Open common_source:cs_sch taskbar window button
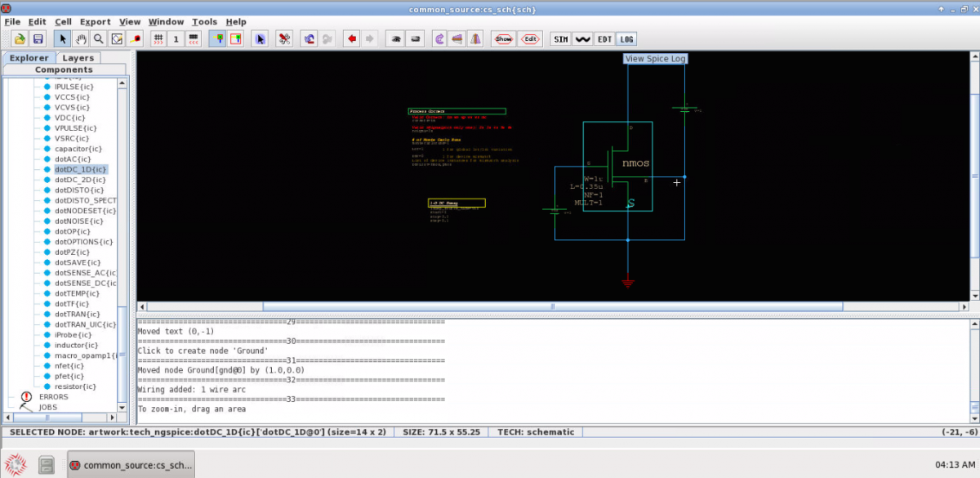The height and width of the screenshot is (478, 980). (x=132, y=464)
